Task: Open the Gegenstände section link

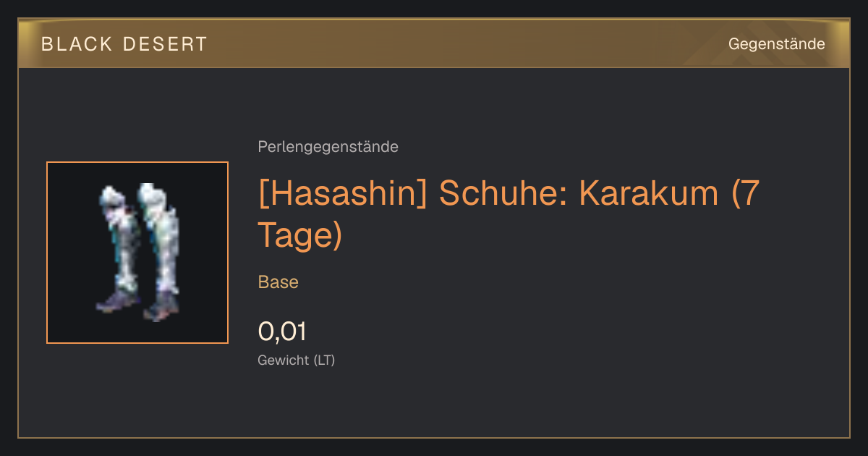Action: pyautogui.click(x=776, y=44)
